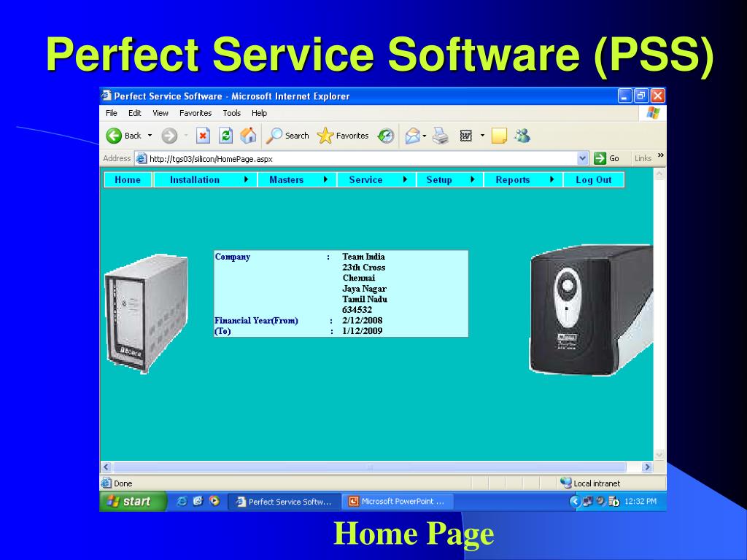The image size is (747, 560).
Task: Click Local intranet zone icon
Action: (x=565, y=483)
